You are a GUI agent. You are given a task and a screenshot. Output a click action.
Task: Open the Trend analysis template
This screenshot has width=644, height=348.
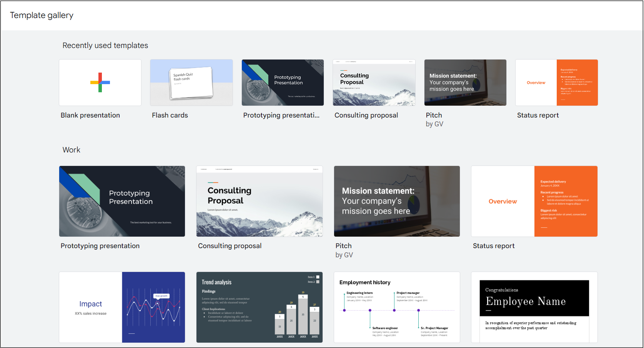click(259, 307)
